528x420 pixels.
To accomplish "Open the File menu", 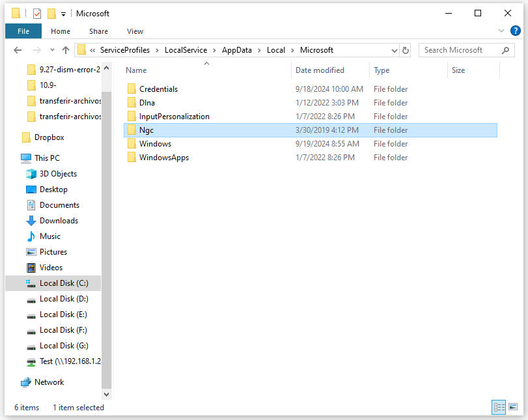I will (x=23, y=31).
